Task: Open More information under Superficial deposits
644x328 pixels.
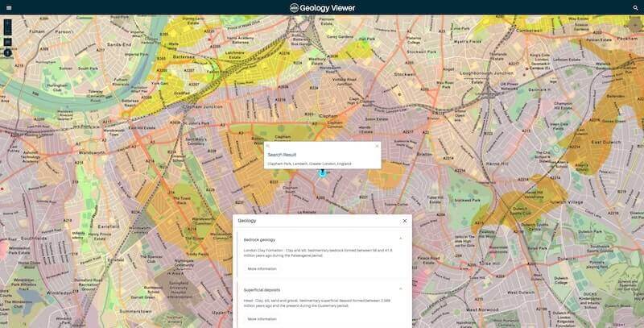Action: click(x=262, y=319)
